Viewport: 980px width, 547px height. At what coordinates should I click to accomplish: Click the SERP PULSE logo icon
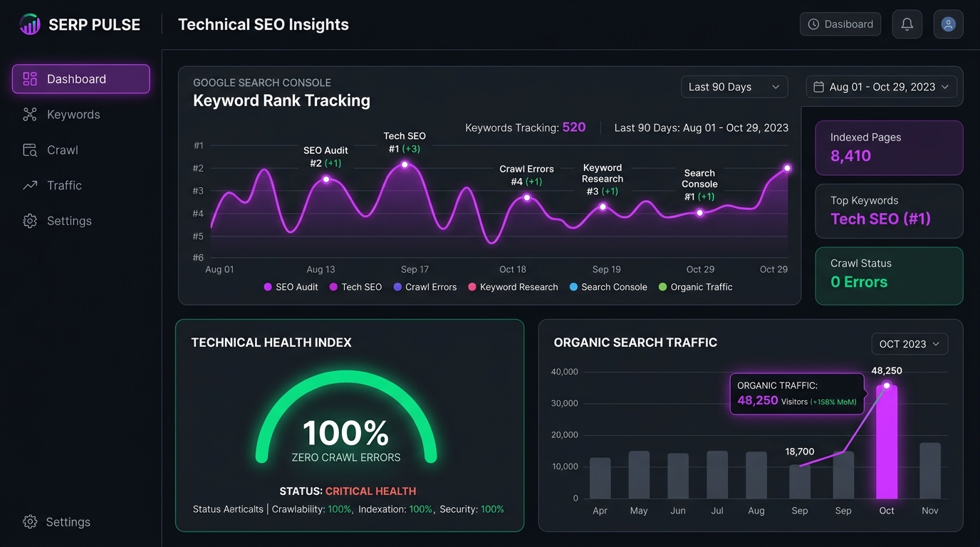click(30, 24)
